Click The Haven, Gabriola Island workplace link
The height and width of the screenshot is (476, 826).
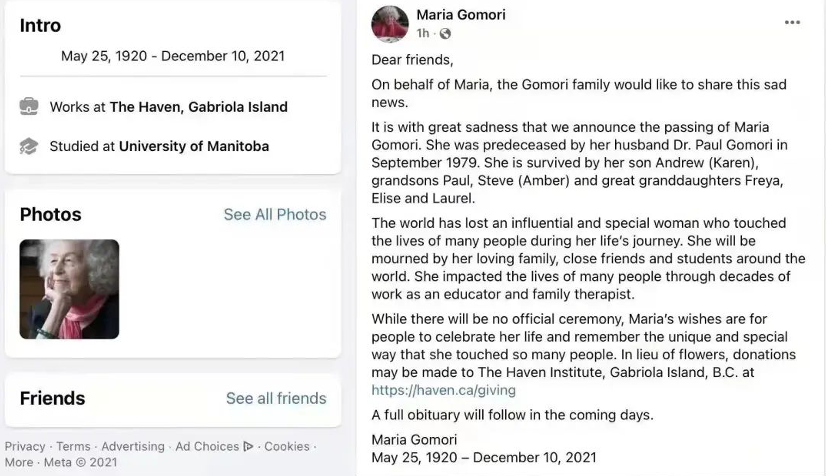198,107
